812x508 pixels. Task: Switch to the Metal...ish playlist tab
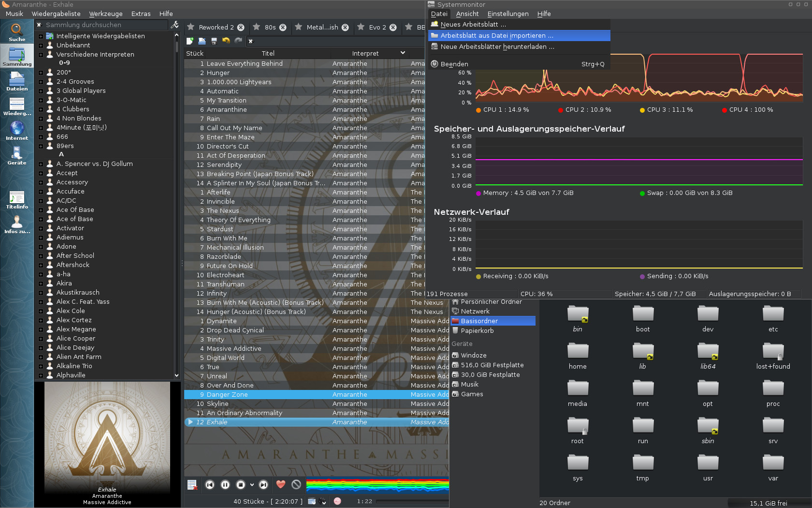pyautogui.click(x=322, y=28)
